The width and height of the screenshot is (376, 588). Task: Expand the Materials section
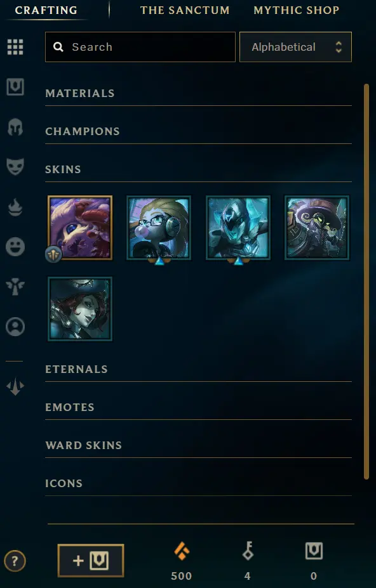(198, 93)
